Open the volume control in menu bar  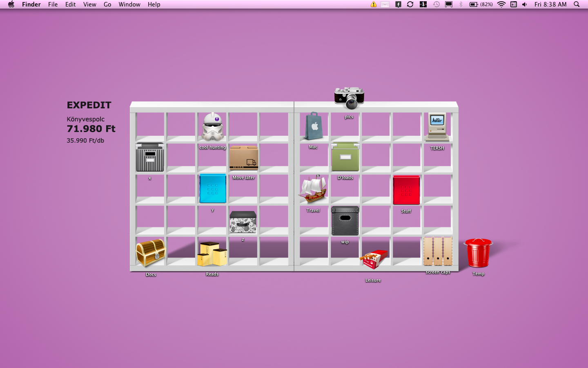525,4
